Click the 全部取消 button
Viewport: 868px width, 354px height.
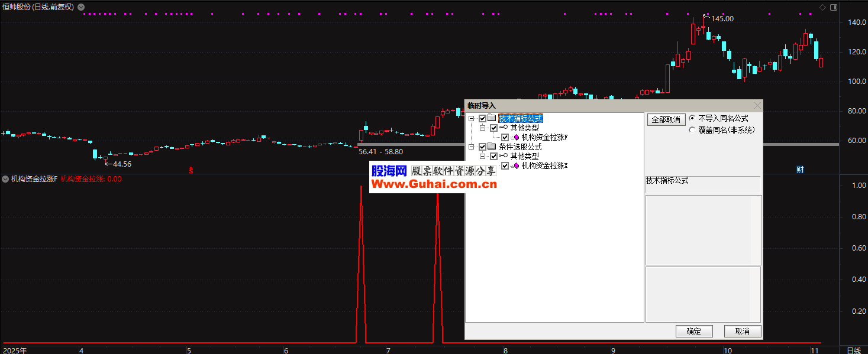point(666,119)
